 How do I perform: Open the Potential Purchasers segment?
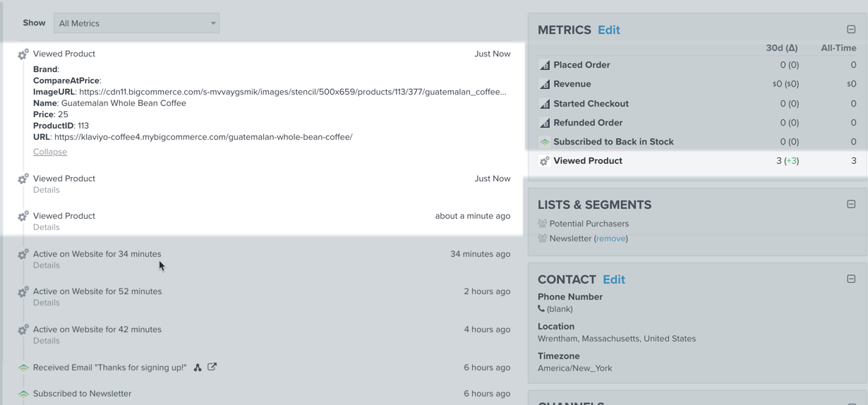589,224
